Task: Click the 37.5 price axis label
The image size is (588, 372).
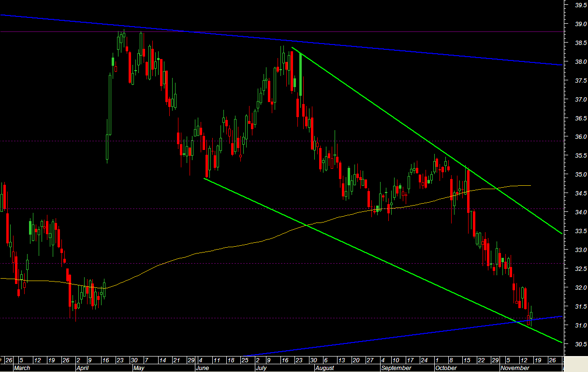Action: click(580, 81)
